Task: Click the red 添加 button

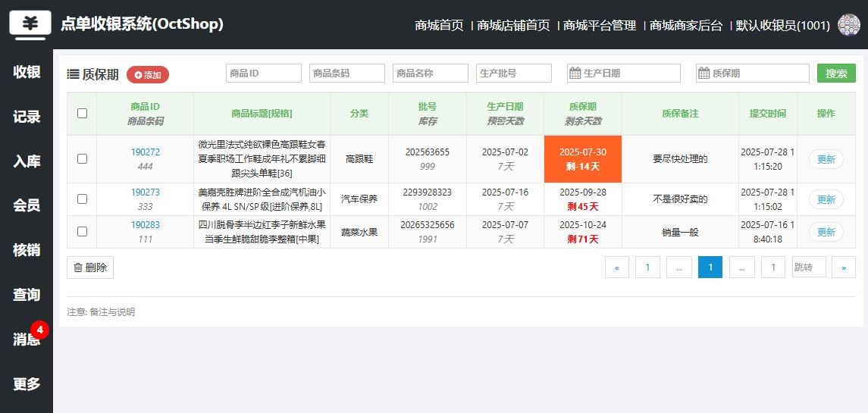Action: click(x=148, y=75)
